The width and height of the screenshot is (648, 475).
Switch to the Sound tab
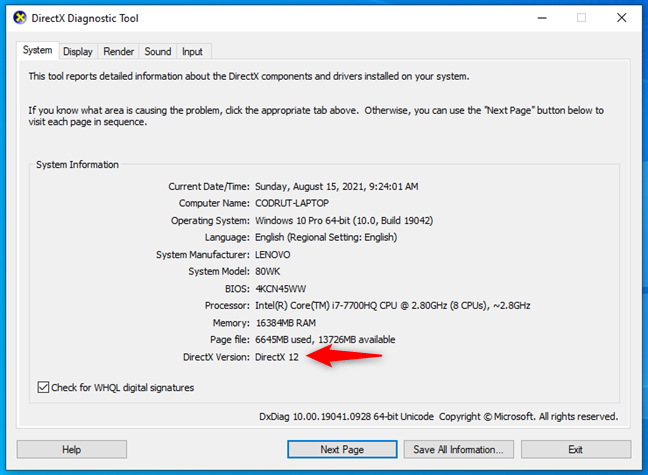tap(158, 52)
